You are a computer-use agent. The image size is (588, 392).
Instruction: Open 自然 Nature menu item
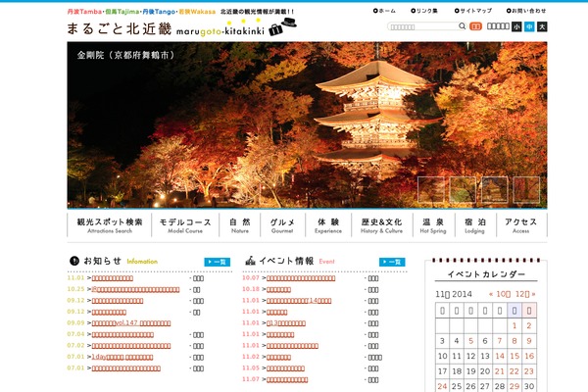(240, 225)
